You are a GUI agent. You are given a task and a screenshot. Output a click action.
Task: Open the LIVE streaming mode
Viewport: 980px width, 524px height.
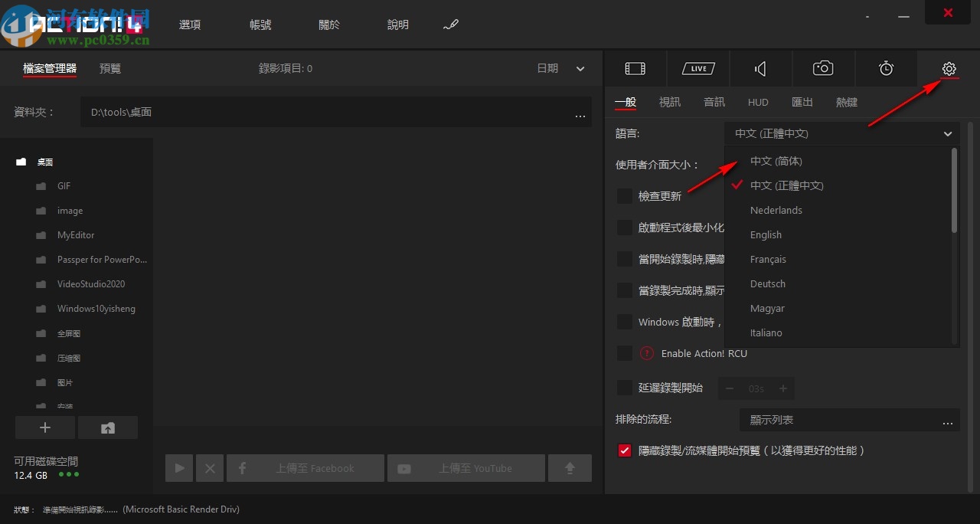697,68
